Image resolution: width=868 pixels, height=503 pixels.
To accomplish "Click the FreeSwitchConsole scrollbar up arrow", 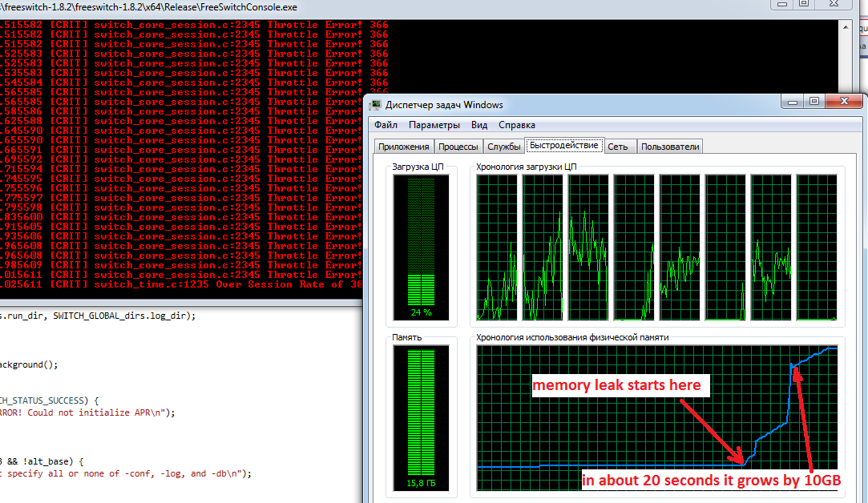I will click(846, 27).
